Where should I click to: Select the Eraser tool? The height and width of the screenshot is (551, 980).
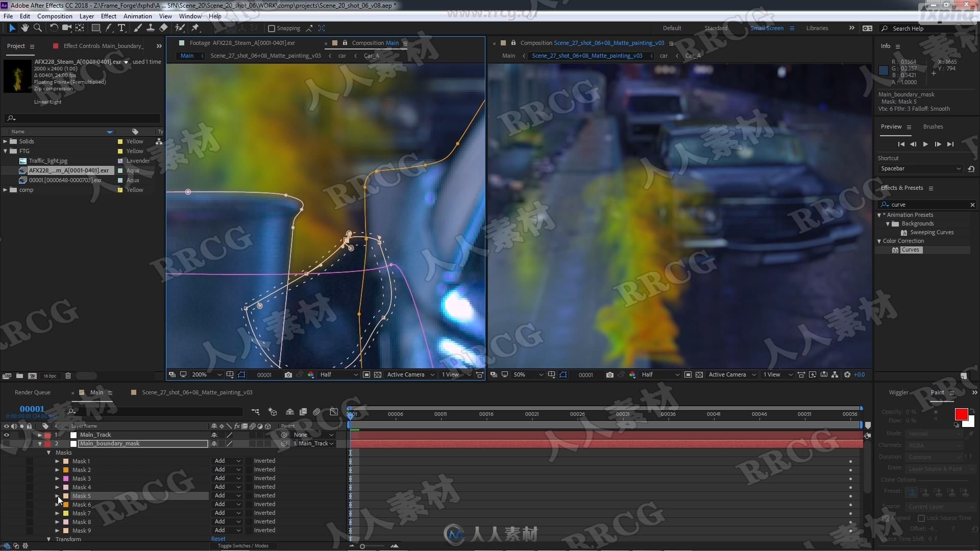(x=163, y=28)
